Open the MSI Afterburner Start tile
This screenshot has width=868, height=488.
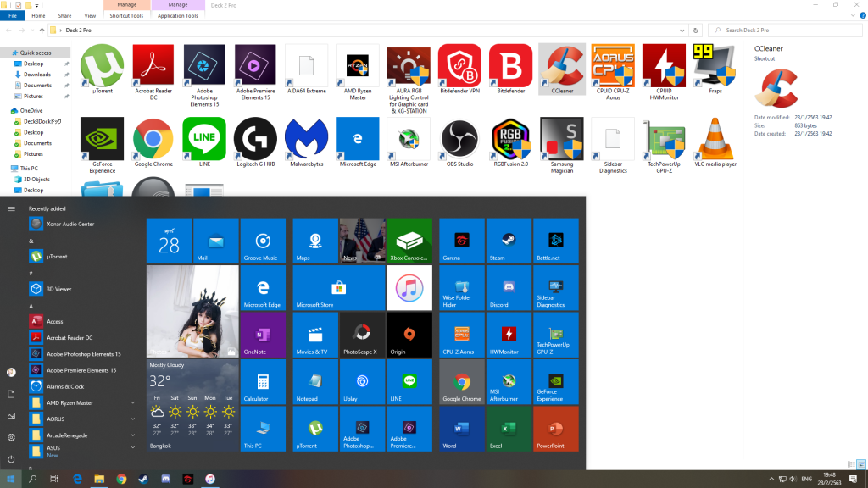(x=509, y=382)
